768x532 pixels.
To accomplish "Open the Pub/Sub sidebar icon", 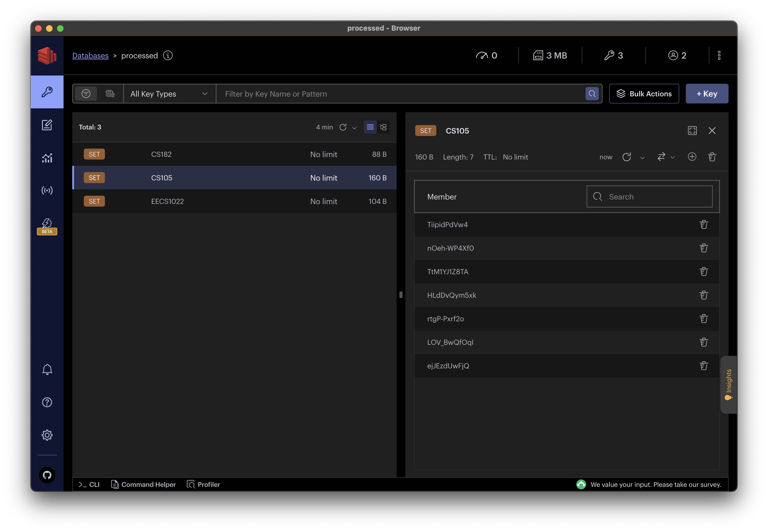I will tap(47, 190).
